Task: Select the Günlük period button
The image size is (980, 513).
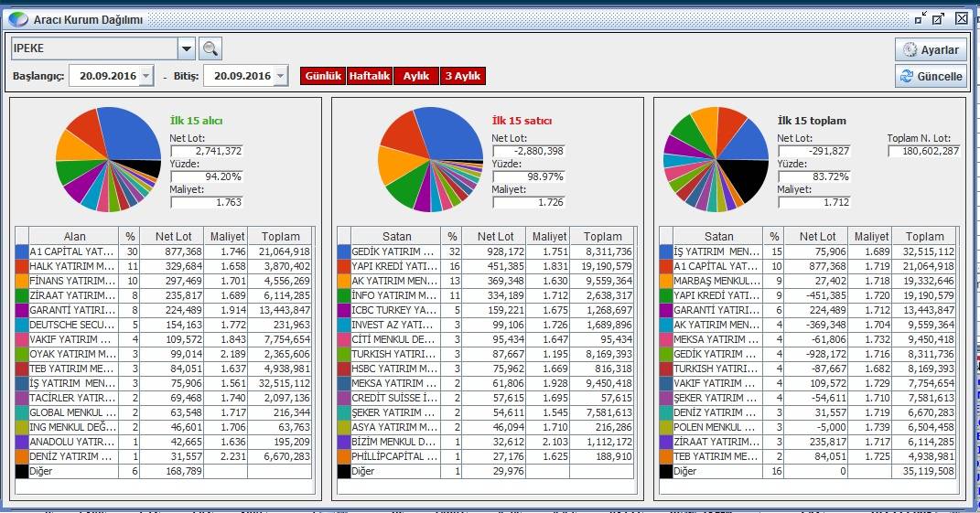Action: 323,76
